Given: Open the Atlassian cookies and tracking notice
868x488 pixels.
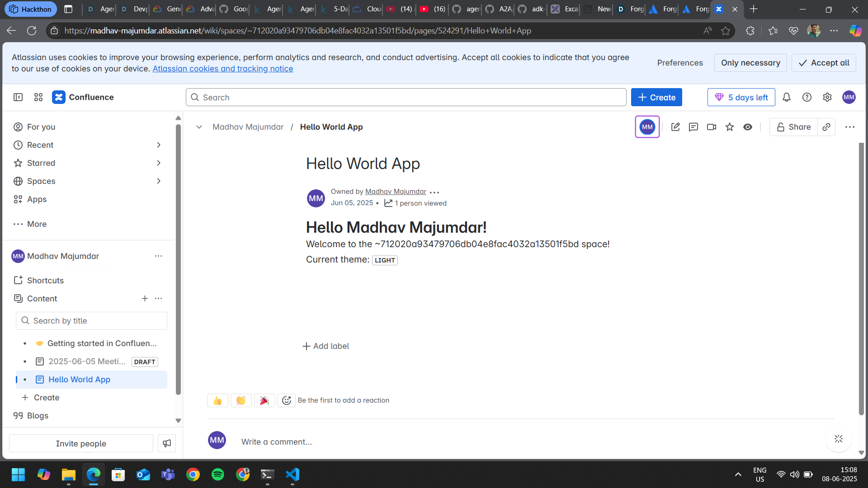Looking at the screenshot, I should coord(223,69).
